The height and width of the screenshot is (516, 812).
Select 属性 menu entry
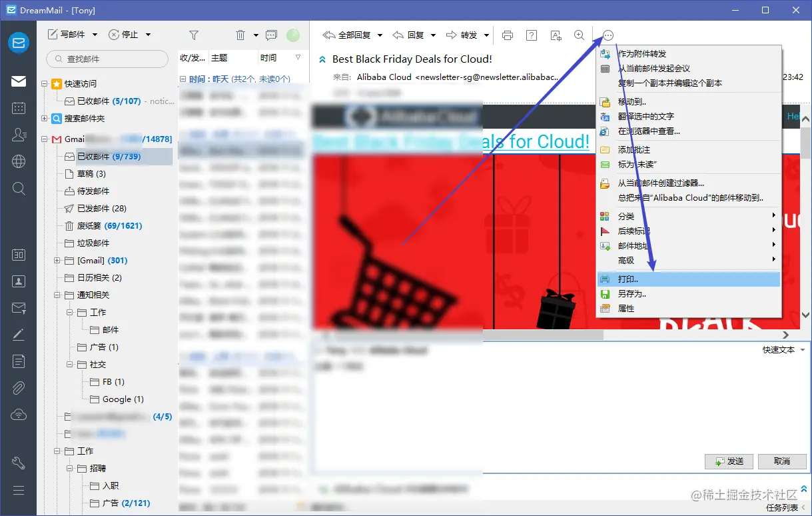pyautogui.click(x=689, y=309)
